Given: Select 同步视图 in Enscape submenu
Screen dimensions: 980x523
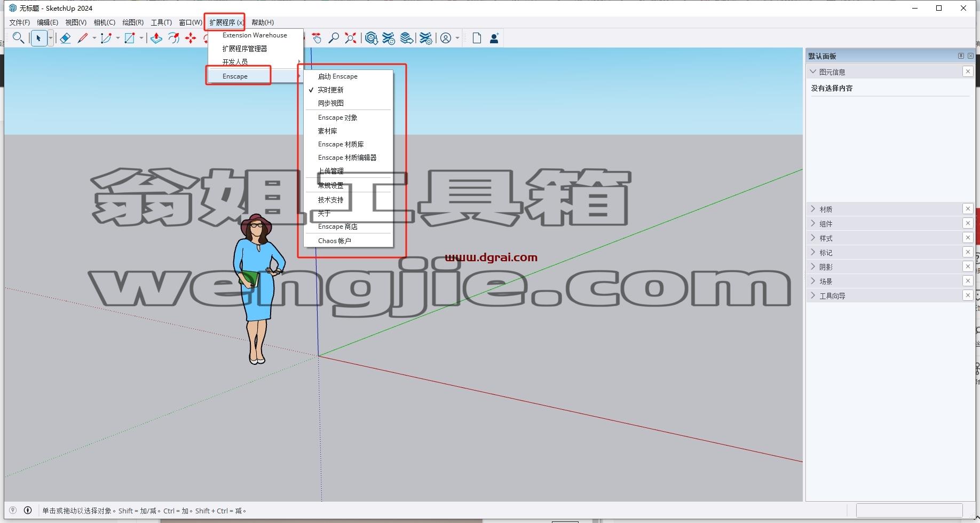Looking at the screenshot, I should [x=349, y=103].
